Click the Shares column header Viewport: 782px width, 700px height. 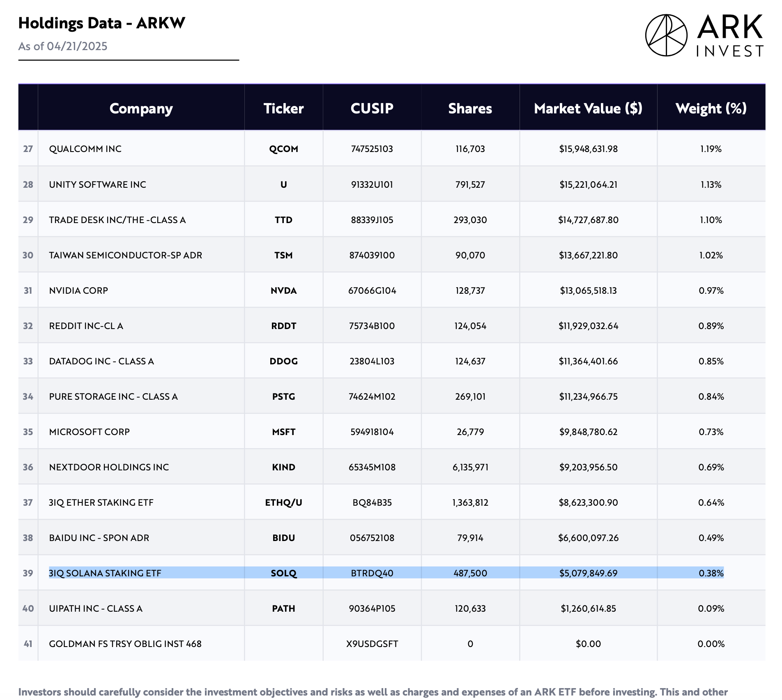(x=470, y=108)
